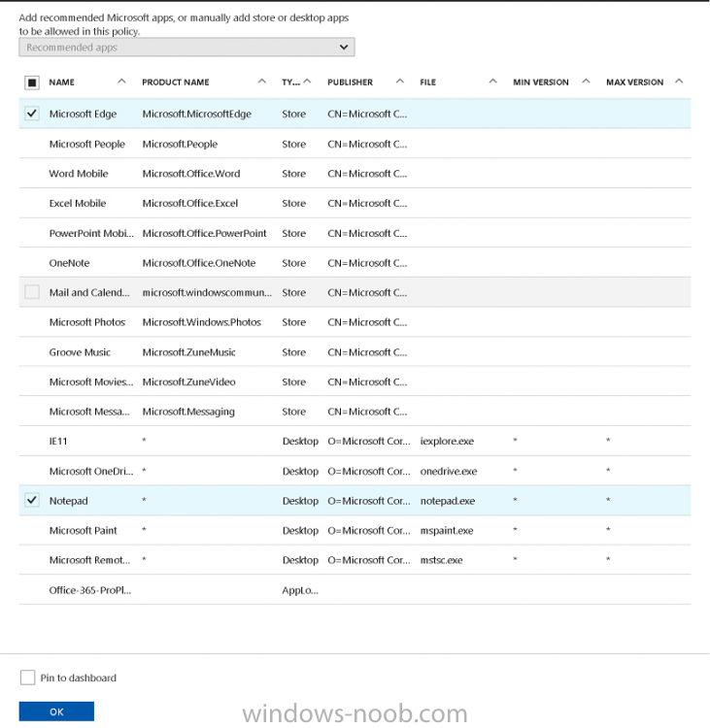Viewport: 710px width, 728px height.
Task: Click the mspaint.exe file cell
Action: (x=447, y=530)
